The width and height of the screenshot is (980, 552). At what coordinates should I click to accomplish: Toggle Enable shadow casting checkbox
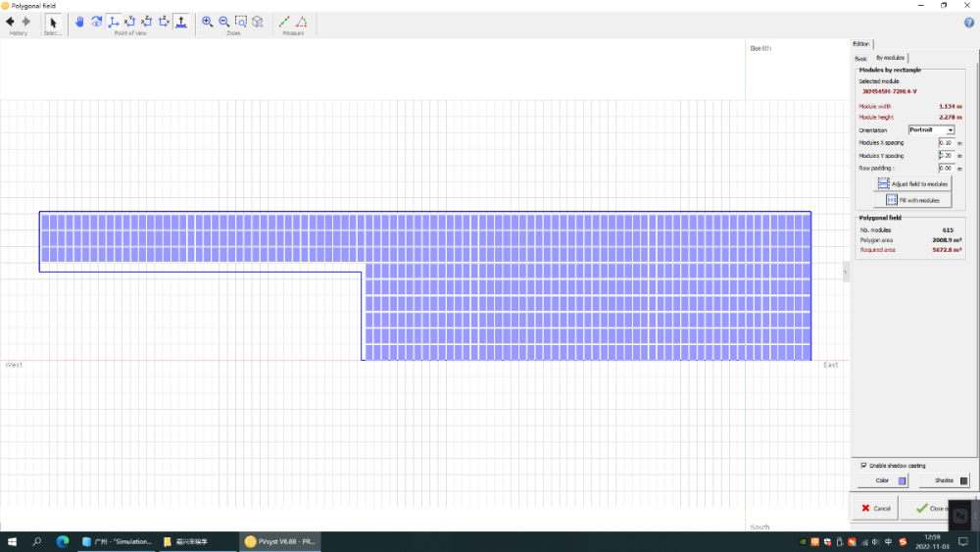tap(863, 466)
